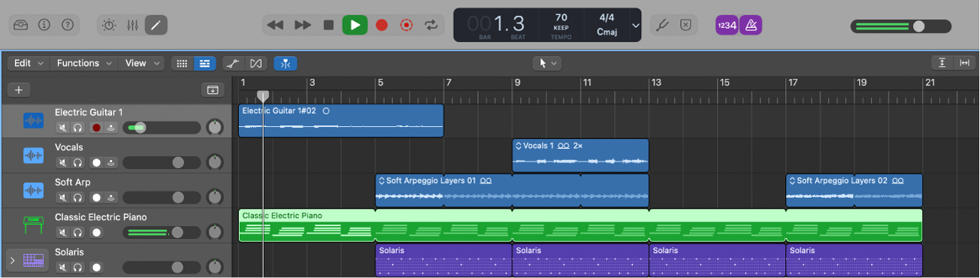Image resolution: width=980 pixels, height=278 pixels.
Task: Toggle Show Automation curve button
Action: [233, 64]
